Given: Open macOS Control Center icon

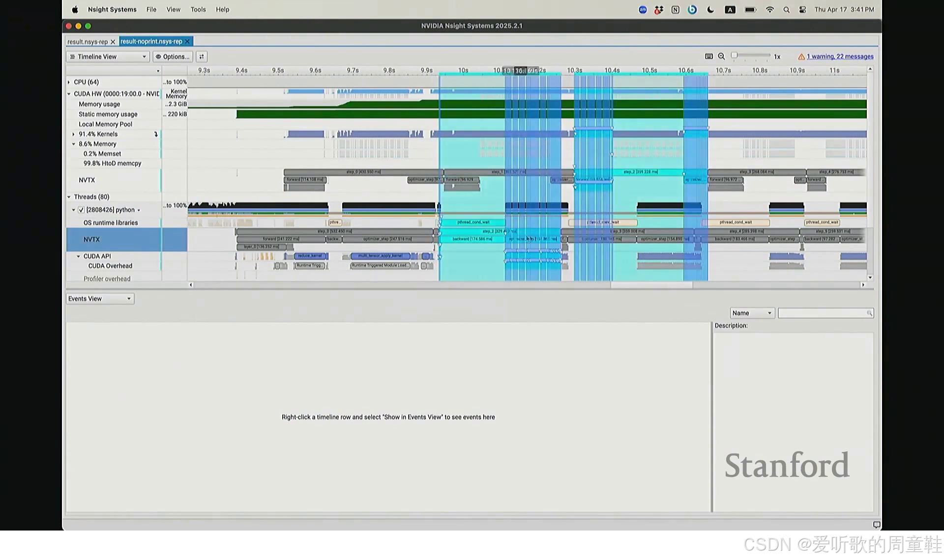Looking at the screenshot, I should pos(802,10).
